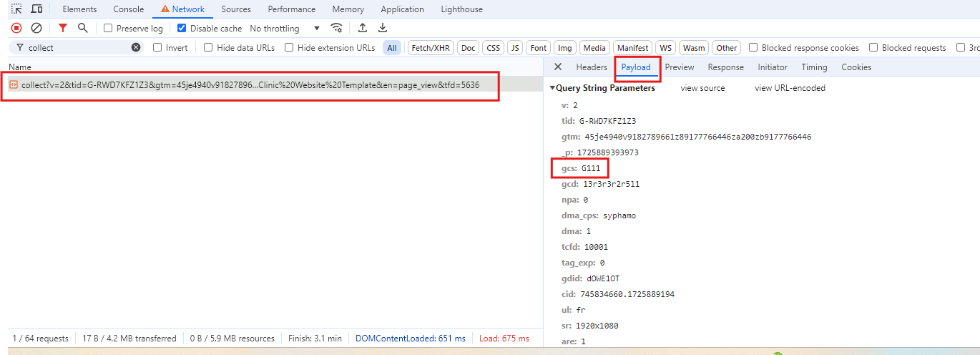Screen dimensions: 980x355
Task: Clear the network log
Action: 36,28
